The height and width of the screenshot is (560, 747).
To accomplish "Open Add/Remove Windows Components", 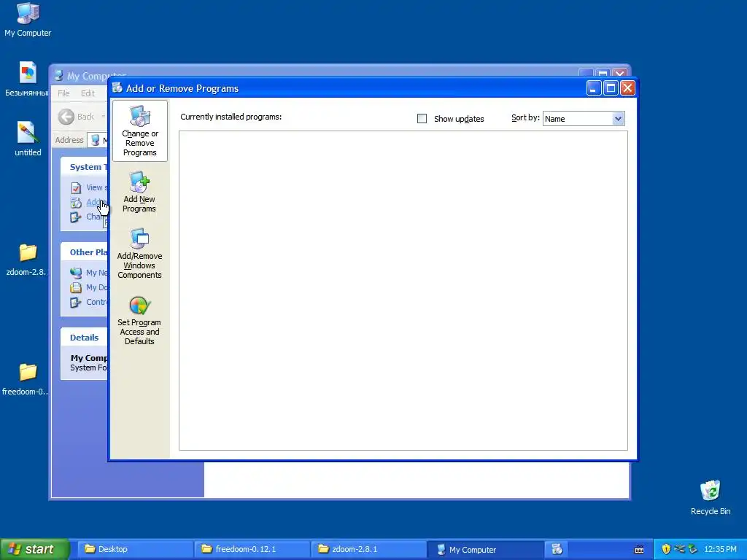I will click(139, 253).
